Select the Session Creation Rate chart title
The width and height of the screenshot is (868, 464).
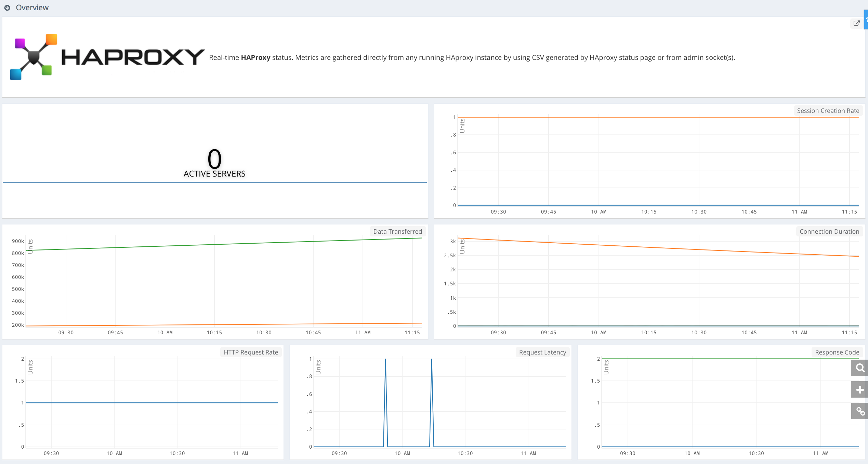[828, 111]
